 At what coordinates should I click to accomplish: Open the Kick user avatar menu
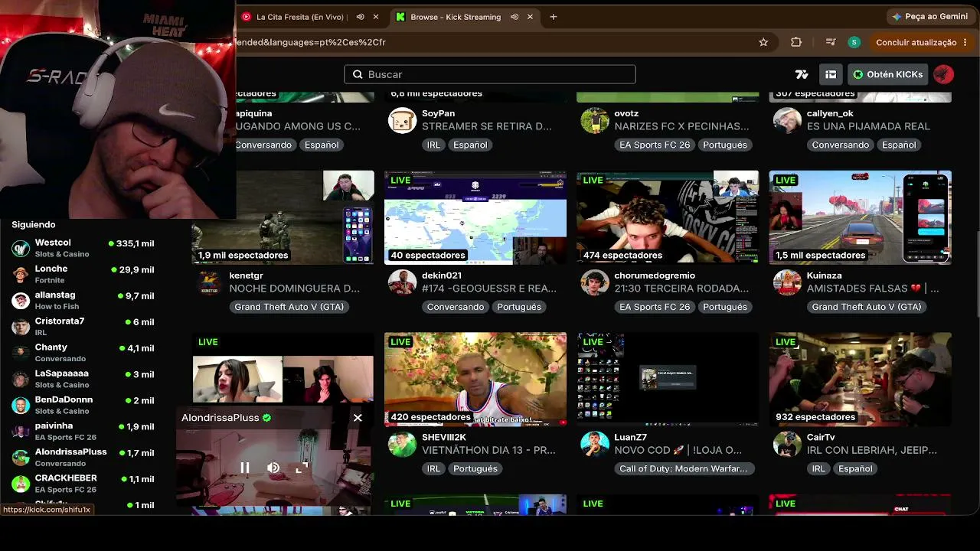(x=943, y=74)
